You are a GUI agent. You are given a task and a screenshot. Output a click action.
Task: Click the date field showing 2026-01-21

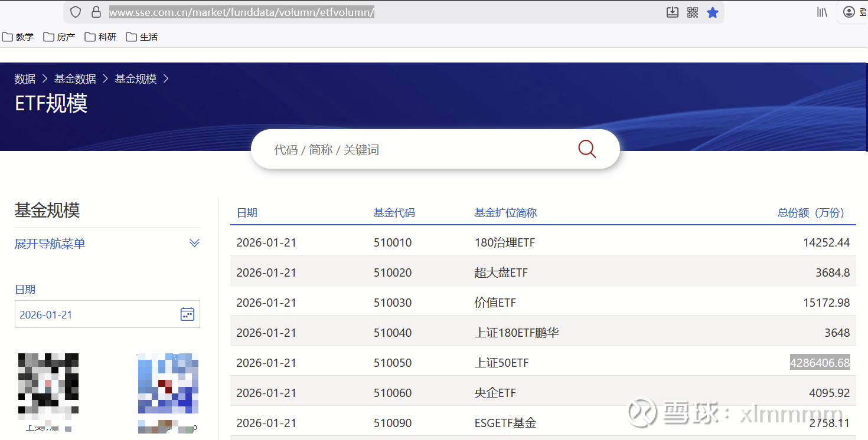[94, 314]
